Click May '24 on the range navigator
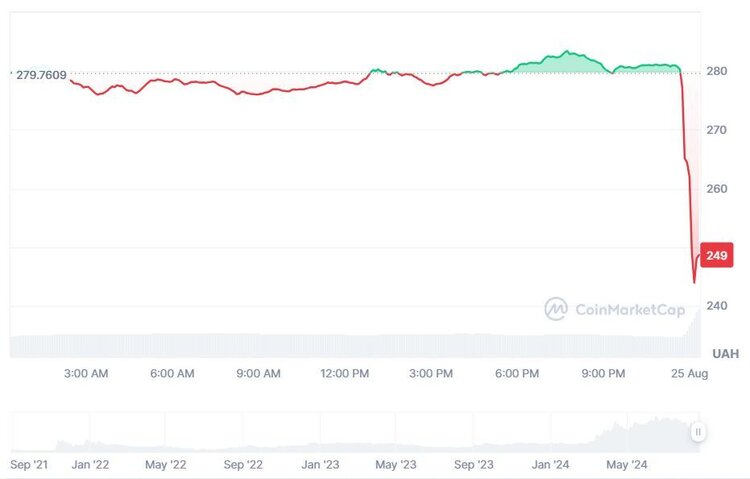The image size is (750, 479). pyautogui.click(x=627, y=464)
